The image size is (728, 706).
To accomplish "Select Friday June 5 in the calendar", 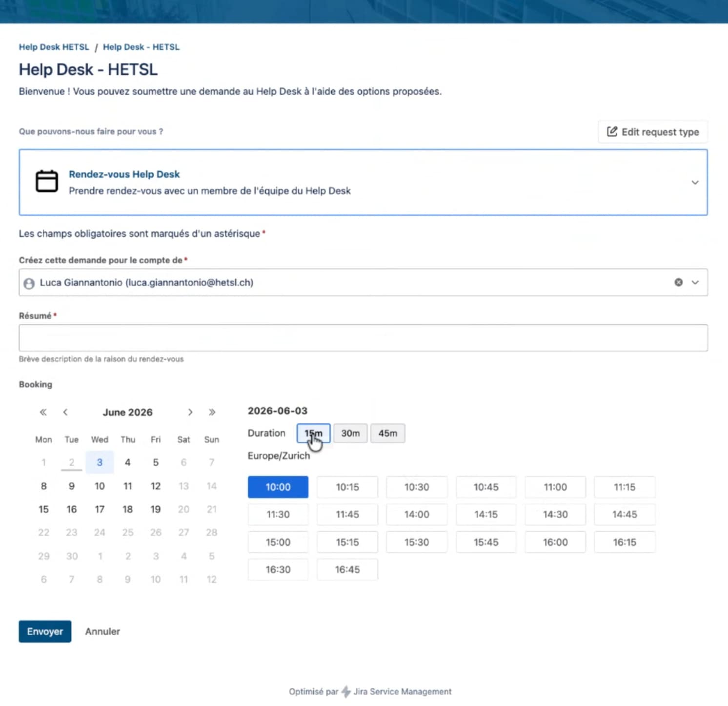I will point(156,462).
